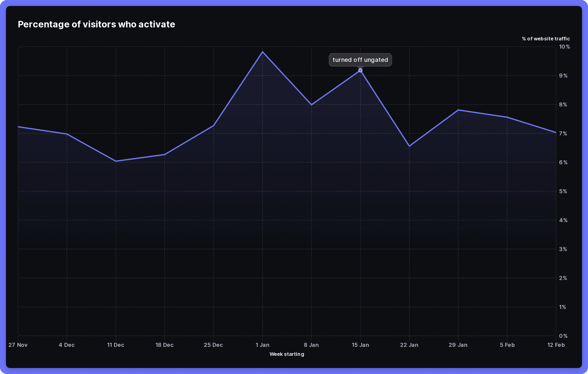Select the '1 Jan' x-axis tick label
This screenshot has height=374, width=588.
tap(262, 345)
